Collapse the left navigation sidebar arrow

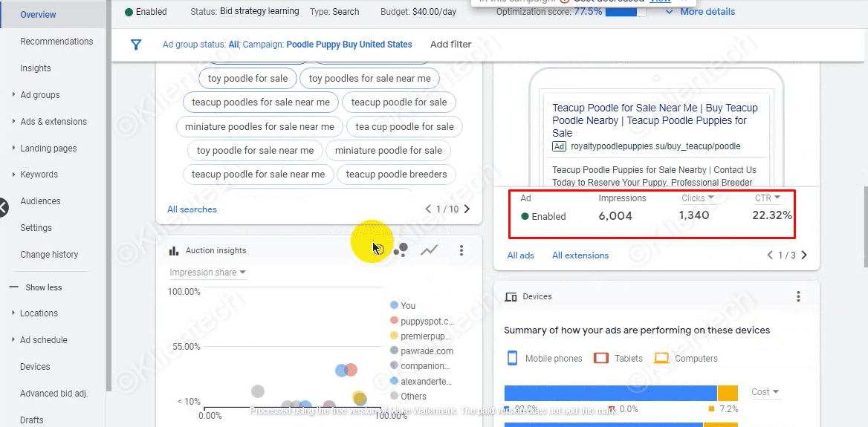point(3,207)
